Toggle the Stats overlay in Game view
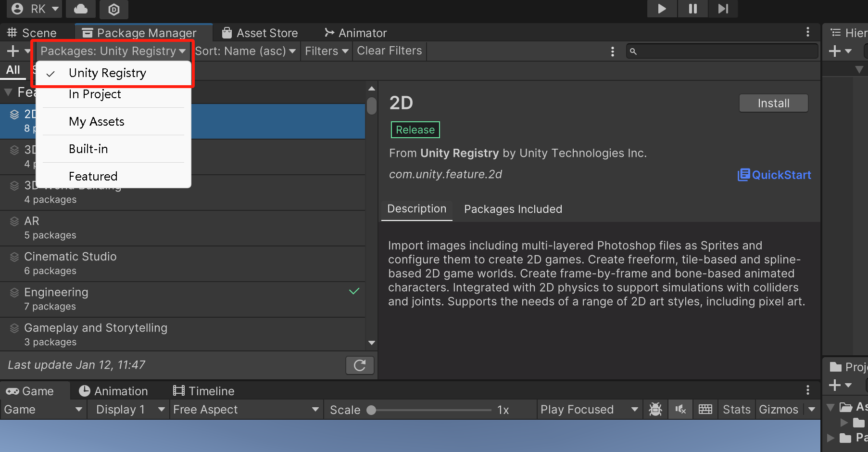The image size is (868, 452). 736,410
